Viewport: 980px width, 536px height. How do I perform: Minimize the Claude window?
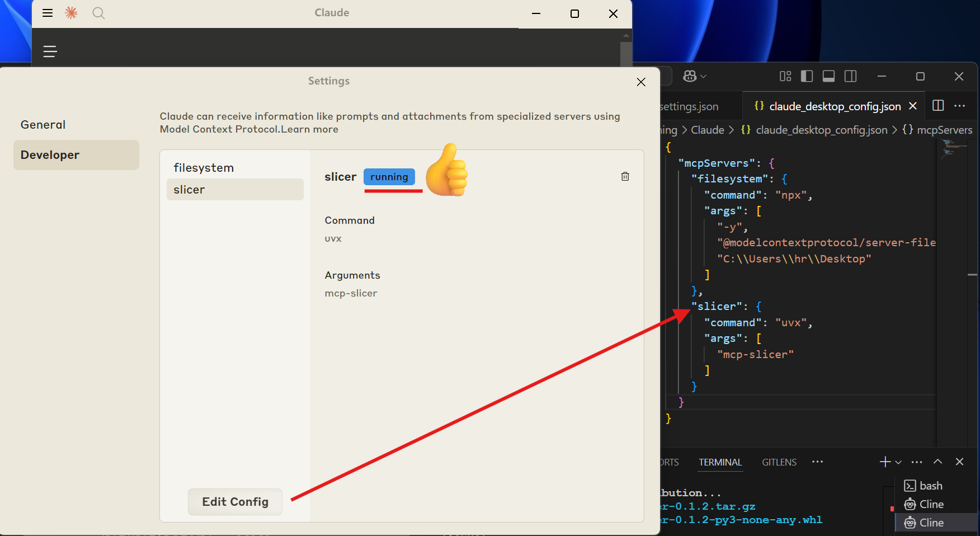(536, 13)
